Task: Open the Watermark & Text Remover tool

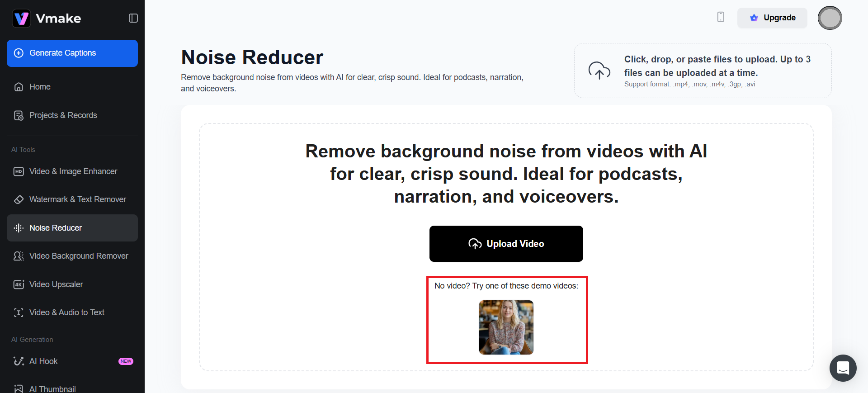Action: [x=77, y=199]
